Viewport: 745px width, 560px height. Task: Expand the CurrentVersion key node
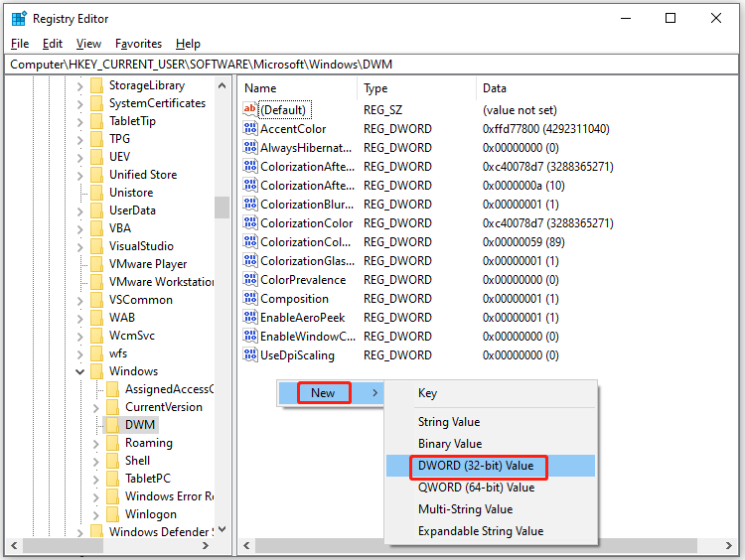[x=96, y=408]
